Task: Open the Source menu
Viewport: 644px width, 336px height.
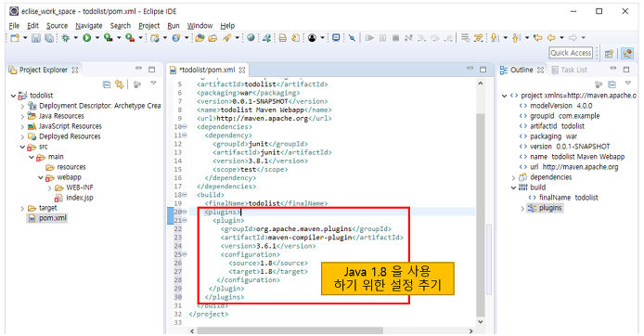Action: (x=57, y=25)
